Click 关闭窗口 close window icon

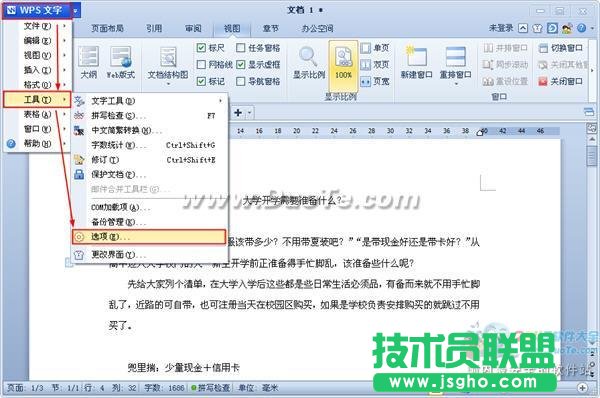(543, 81)
